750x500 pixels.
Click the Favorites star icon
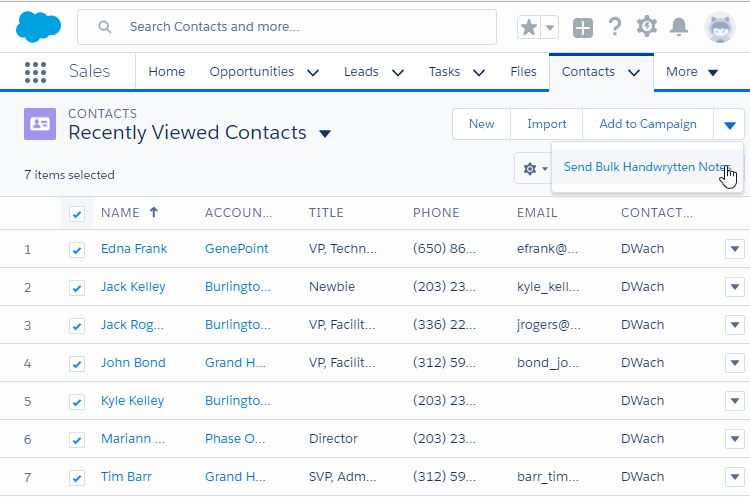tap(529, 27)
